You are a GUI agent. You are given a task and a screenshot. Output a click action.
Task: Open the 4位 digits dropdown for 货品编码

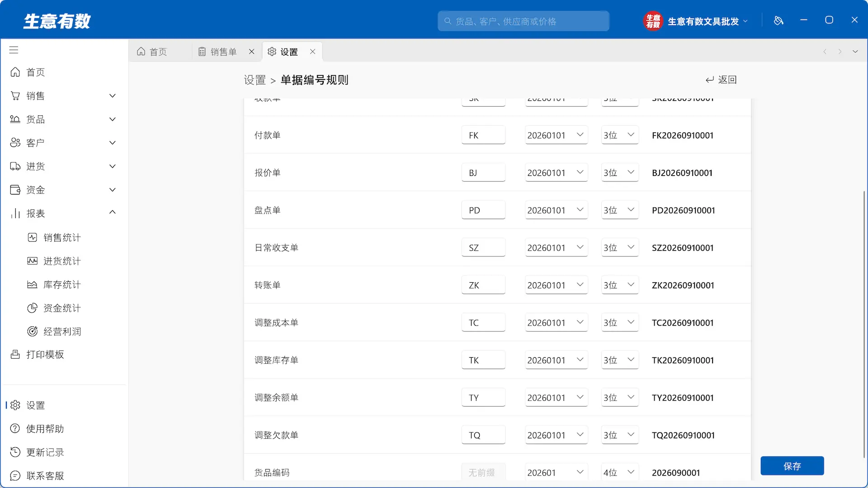620,473
